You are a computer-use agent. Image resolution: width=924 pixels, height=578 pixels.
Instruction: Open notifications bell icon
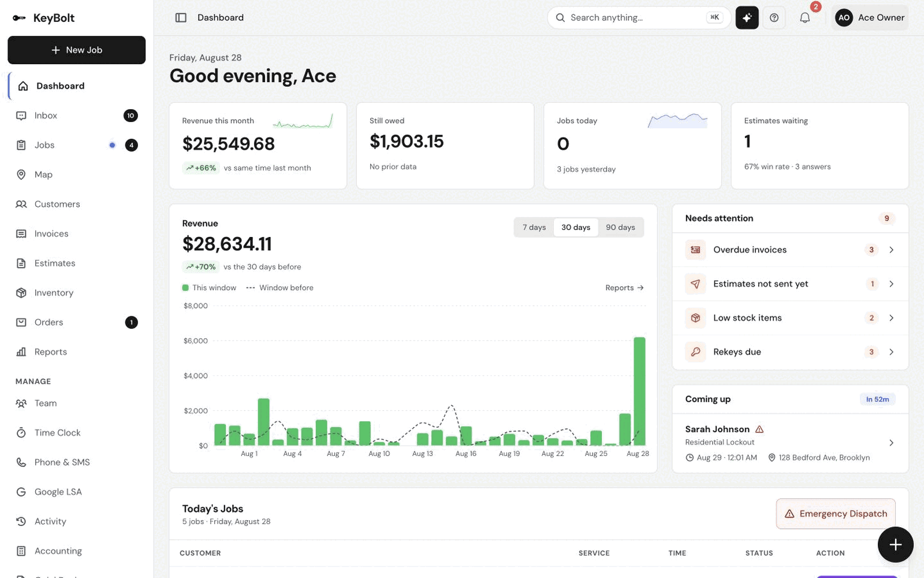coord(804,18)
